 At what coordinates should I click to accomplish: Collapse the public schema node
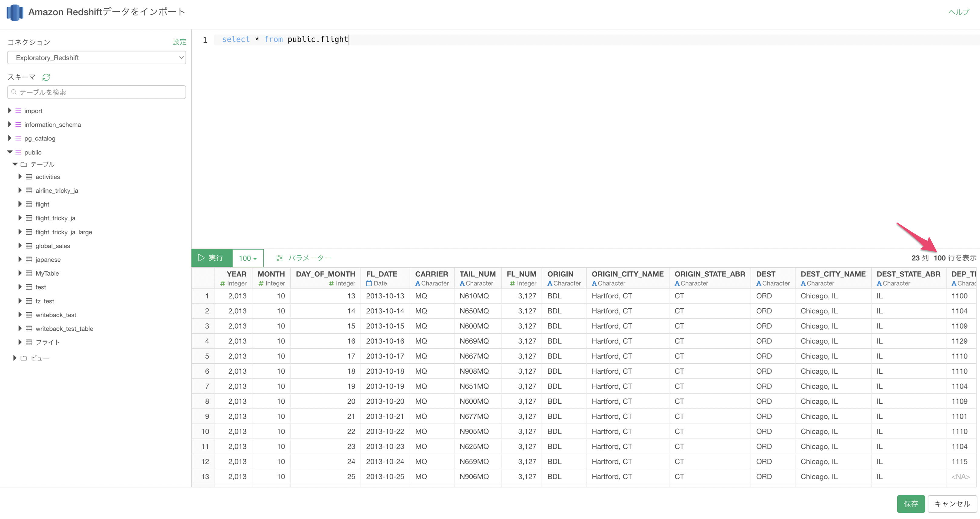point(9,152)
